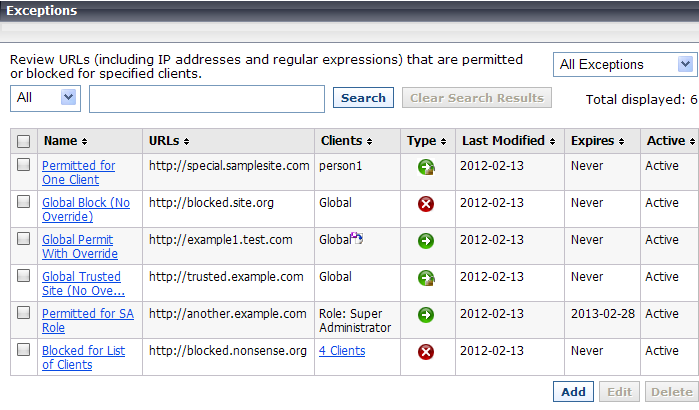699x410 pixels.
Task: Expand the All search filter dropdown
Action: tap(45, 98)
